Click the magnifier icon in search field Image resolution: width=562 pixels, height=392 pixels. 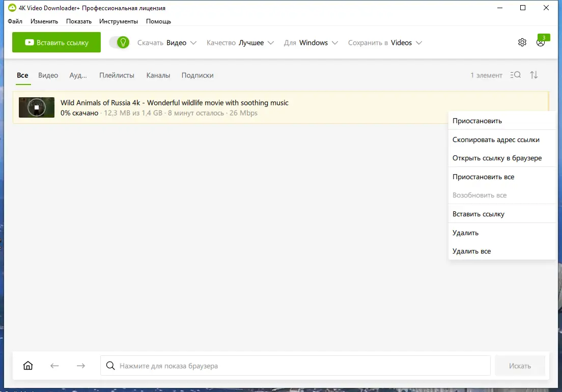click(110, 366)
